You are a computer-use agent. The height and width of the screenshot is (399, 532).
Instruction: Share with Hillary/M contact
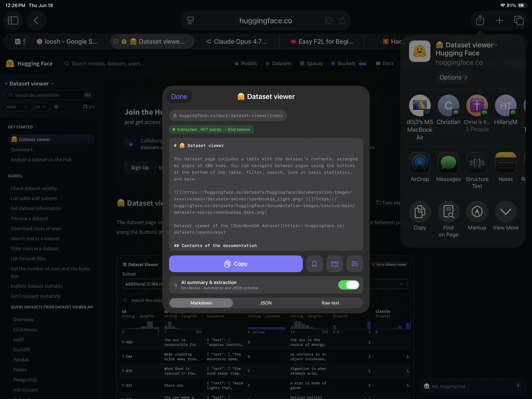tap(506, 109)
